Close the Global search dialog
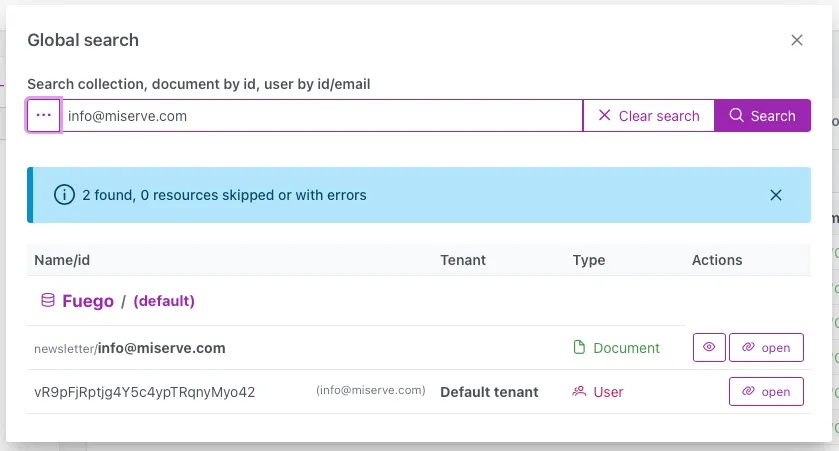The image size is (839, 451). (797, 41)
